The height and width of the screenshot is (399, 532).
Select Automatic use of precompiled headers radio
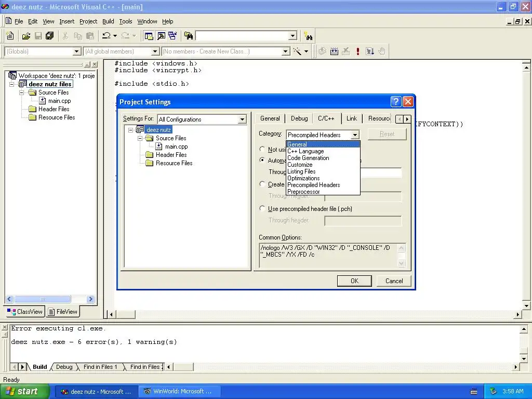262,160
